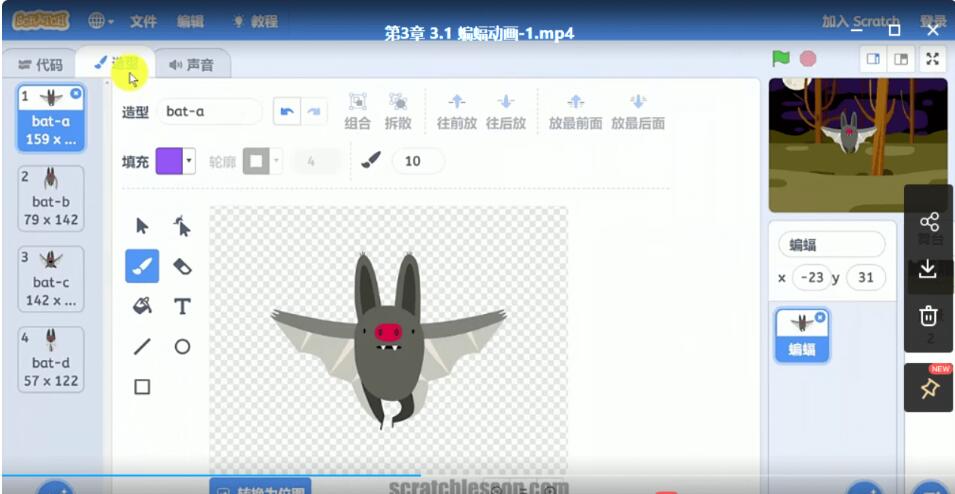
Task: Click the trash delete icon overlay
Action: 928,316
